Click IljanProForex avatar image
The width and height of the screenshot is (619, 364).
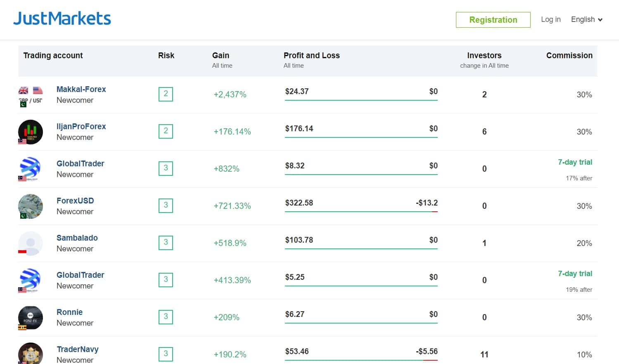(31, 132)
